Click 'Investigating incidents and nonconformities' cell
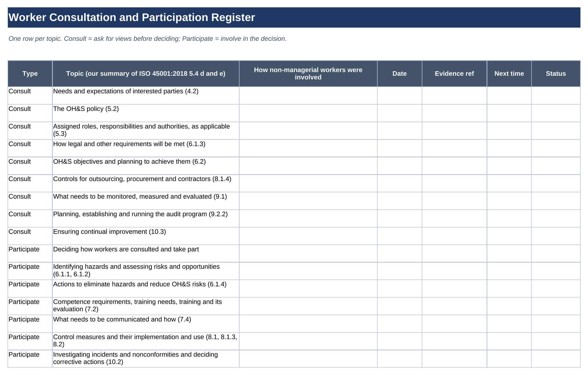 (146, 358)
